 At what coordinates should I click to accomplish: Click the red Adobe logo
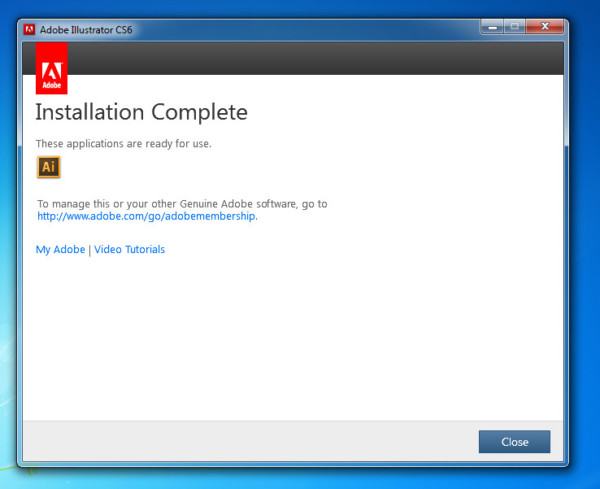pyautogui.click(x=51, y=67)
